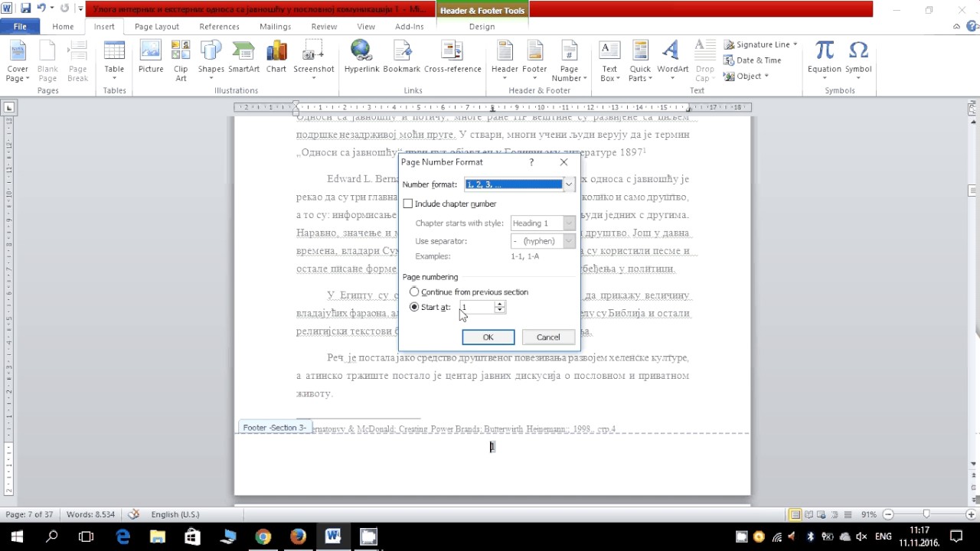Viewport: 980px width, 551px height.
Task: Insert a Cover Page
Action: click(x=17, y=61)
